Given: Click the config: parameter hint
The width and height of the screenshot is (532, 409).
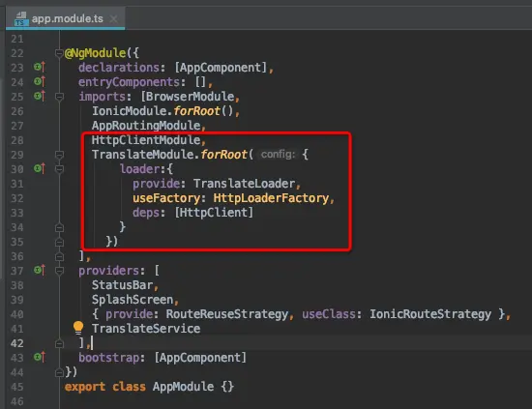Looking at the screenshot, I should (278, 155).
